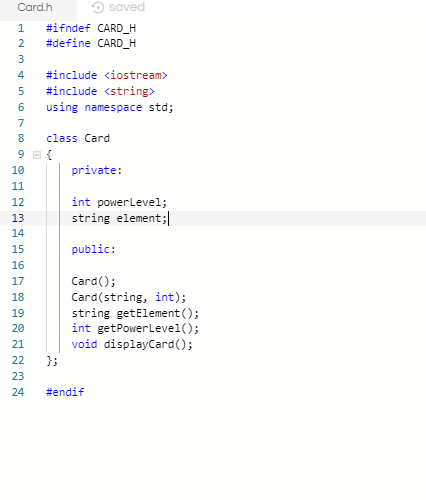Click the displayCard() method declaration
The width and height of the screenshot is (426, 500).
click(132, 344)
